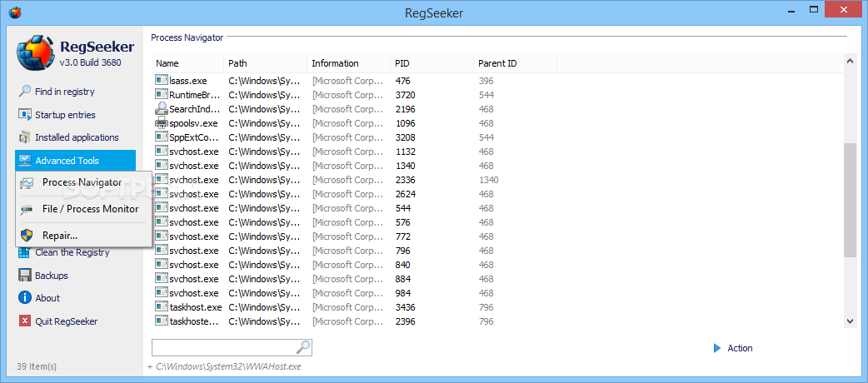
Task: Open Startup entries section
Action: [65, 115]
